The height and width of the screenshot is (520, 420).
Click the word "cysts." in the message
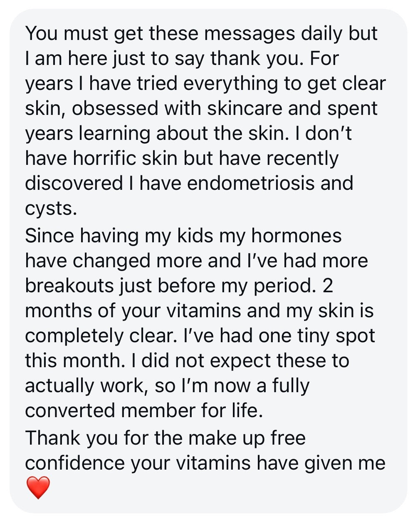point(51,209)
